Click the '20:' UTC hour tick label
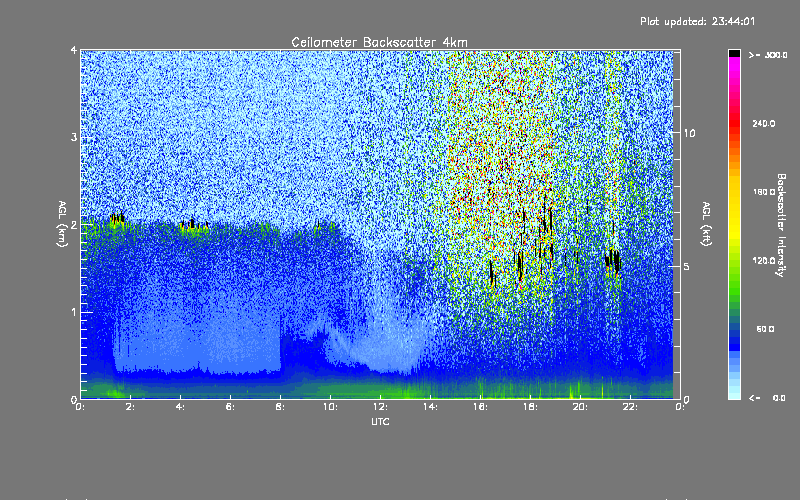The height and width of the screenshot is (500, 800). click(580, 407)
